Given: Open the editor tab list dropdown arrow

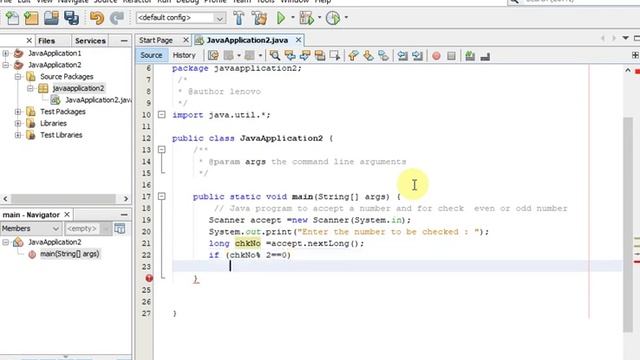Looking at the screenshot, I should (x=626, y=38).
